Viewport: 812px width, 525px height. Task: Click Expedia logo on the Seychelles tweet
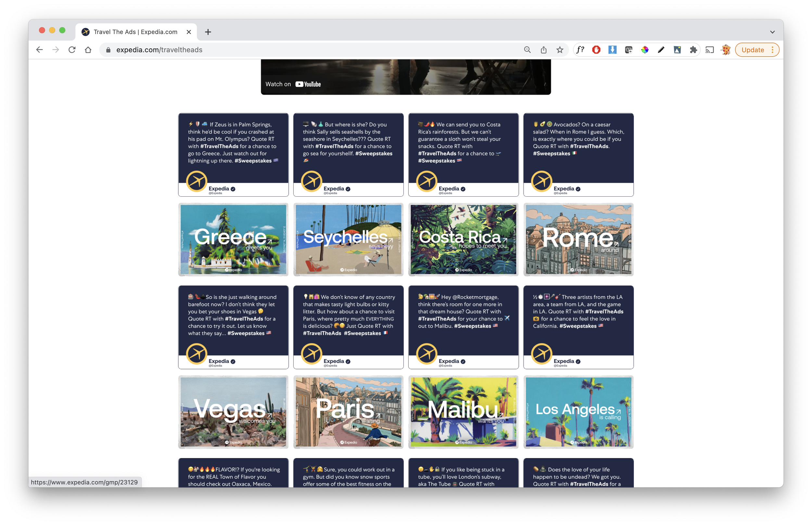coord(312,181)
